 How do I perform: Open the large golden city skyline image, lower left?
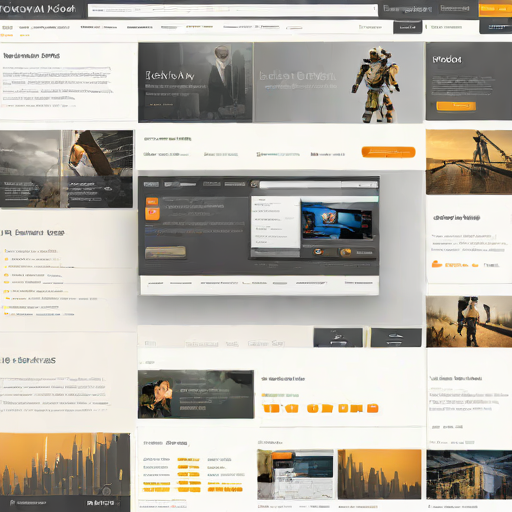pyautogui.click(x=65, y=464)
